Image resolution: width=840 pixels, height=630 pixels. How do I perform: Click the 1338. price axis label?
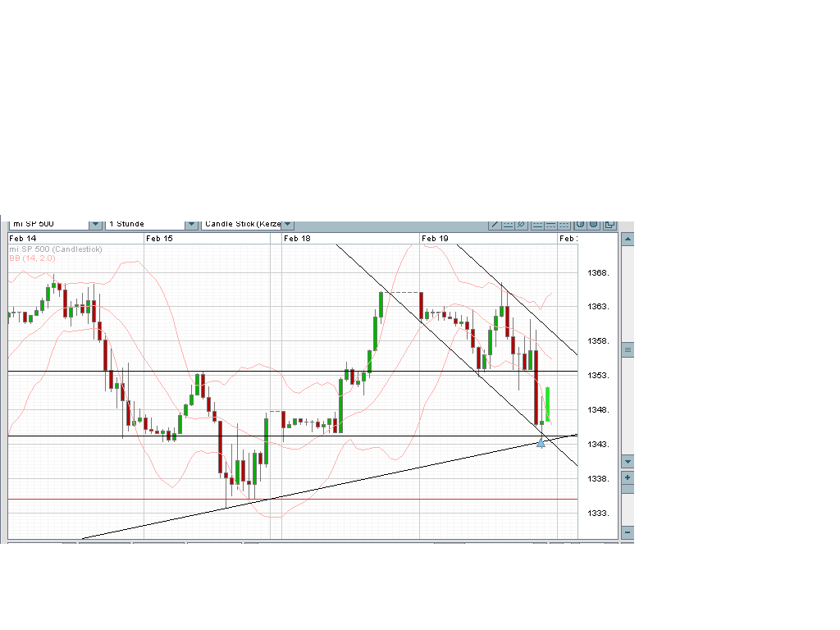tap(598, 478)
